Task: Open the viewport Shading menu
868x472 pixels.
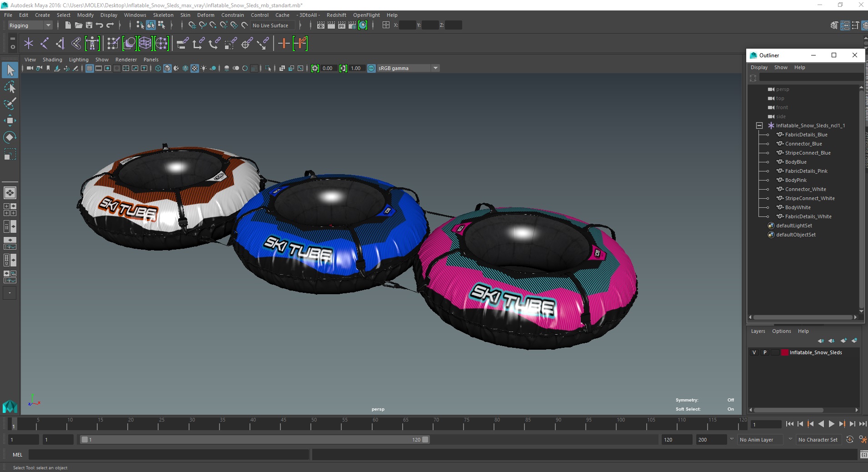Action: click(52, 60)
